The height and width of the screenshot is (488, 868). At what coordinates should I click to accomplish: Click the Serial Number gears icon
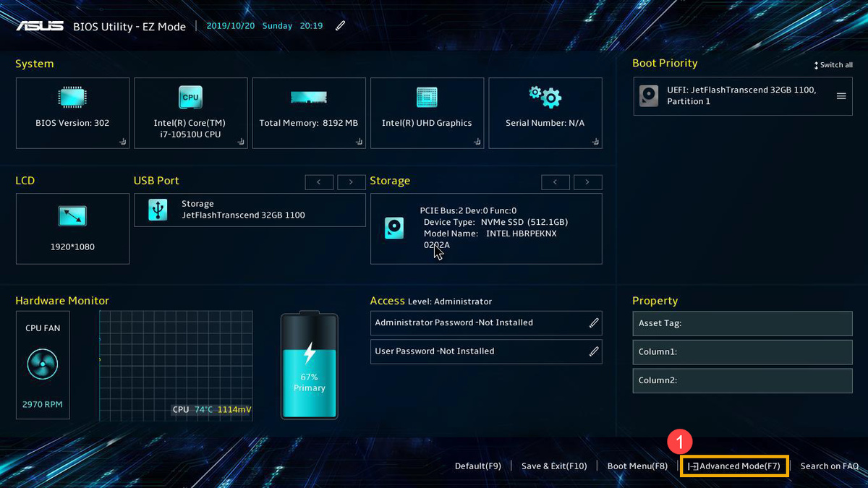545,96
